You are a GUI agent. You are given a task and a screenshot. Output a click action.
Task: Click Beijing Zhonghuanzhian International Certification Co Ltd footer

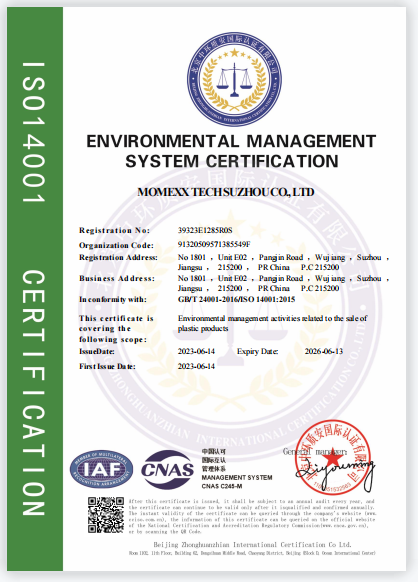[252, 545]
